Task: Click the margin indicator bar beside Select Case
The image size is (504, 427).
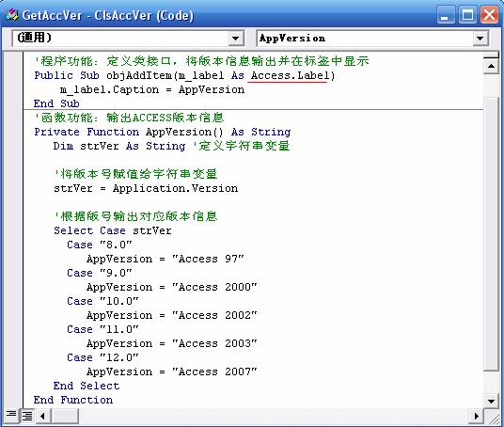Action: (x=13, y=230)
